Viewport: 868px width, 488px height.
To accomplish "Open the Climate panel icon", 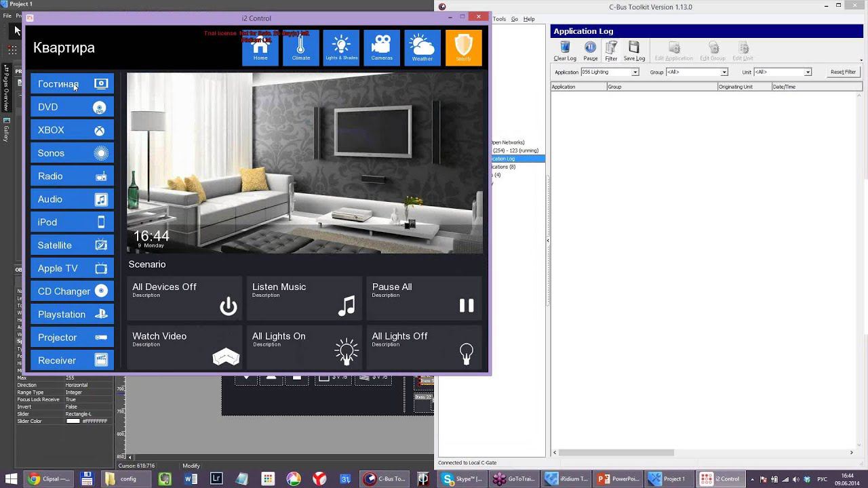I will (300, 47).
